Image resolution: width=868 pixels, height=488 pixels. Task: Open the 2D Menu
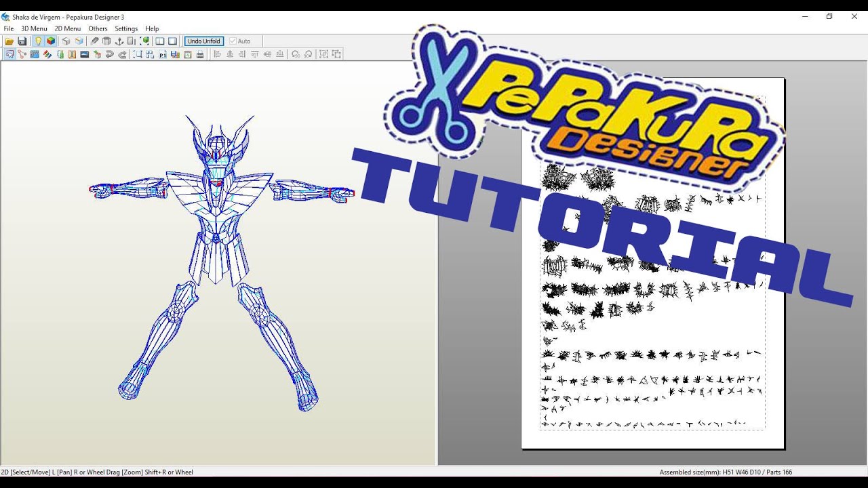[x=68, y=28]
